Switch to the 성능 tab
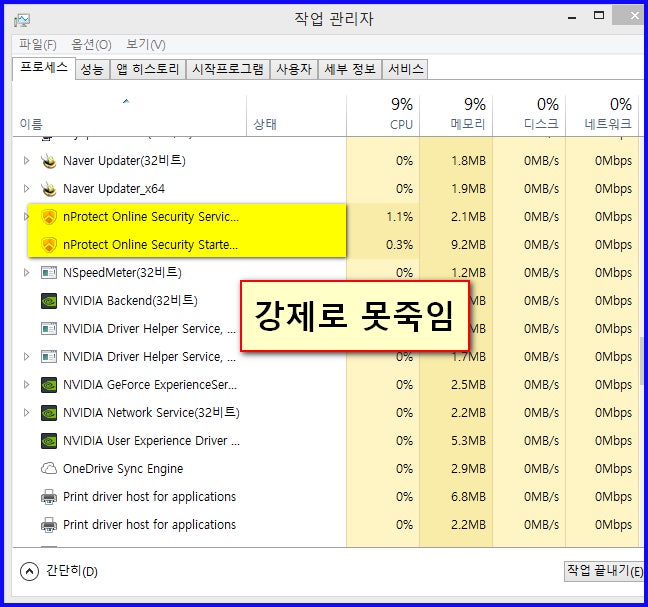Image resolution: width=648 pixels, height=607 pixels. (x=92, y=69)
